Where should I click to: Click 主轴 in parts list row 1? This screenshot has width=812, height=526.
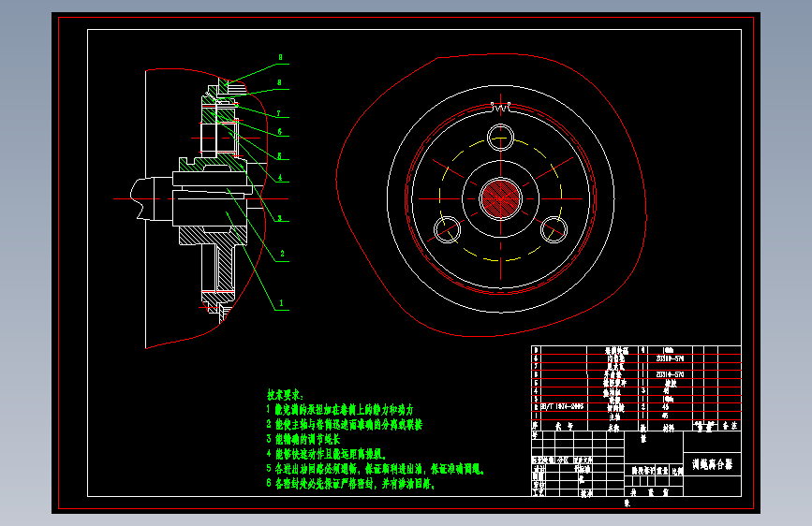(614, 416)
